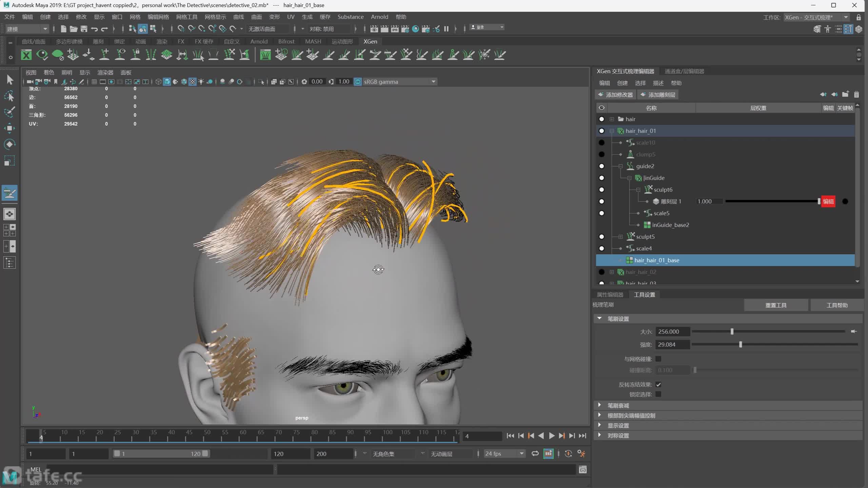The height and width of the screenshot is (488, 868).
Task: Open animation preferences running-man icon
Action: (581, 453)
